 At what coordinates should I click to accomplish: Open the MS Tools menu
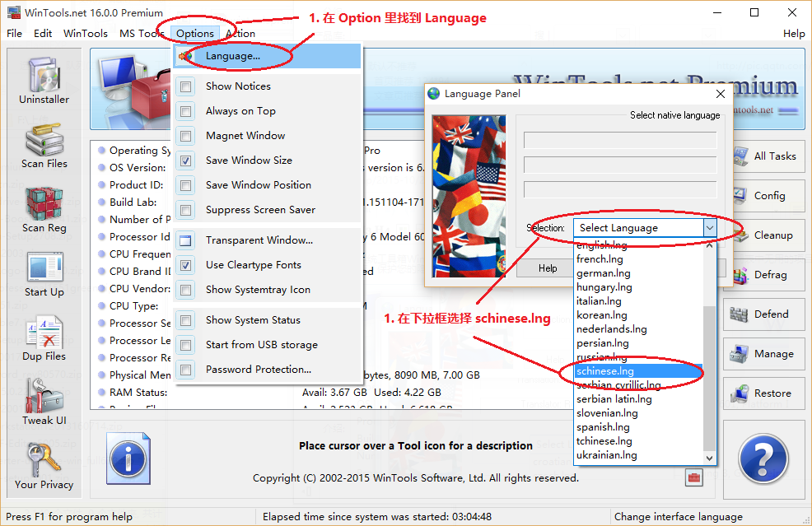click(142, 34)
